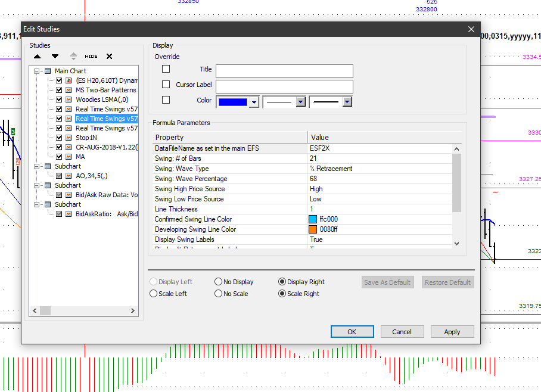Select the No Scale radio button

[x=218, y=294]
